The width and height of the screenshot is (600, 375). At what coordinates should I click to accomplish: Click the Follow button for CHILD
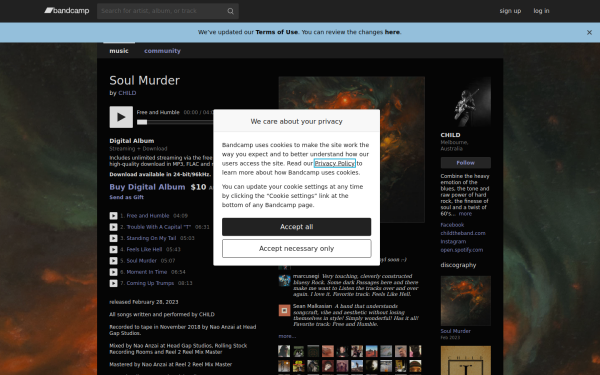(x=465, y=163)
